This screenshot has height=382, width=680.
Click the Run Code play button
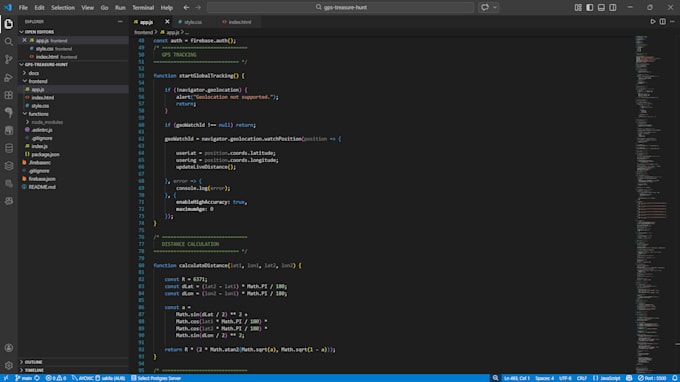653,22
